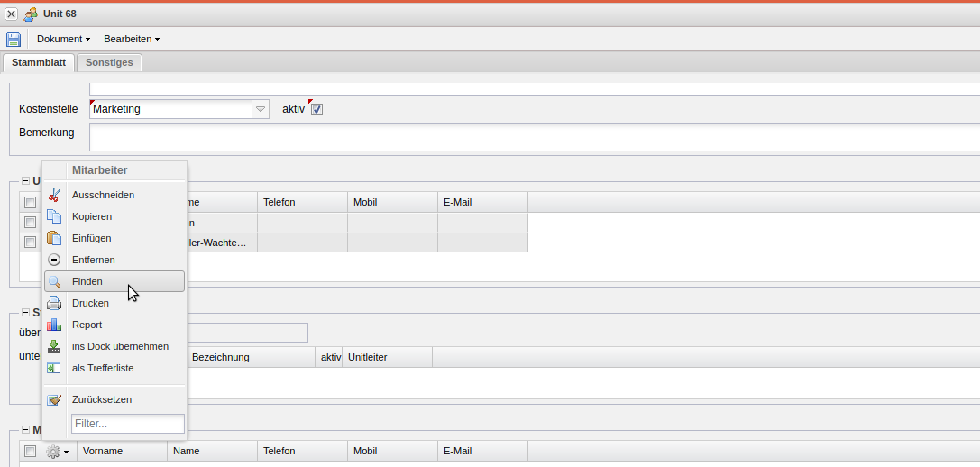Click the Unitleiter column header
This screenshot has height=467, width=980.
coord(388,357)
